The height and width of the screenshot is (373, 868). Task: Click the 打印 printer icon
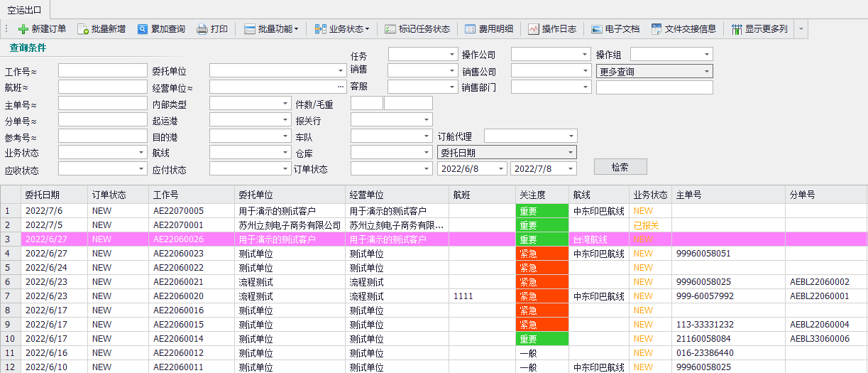coord(202,29)
